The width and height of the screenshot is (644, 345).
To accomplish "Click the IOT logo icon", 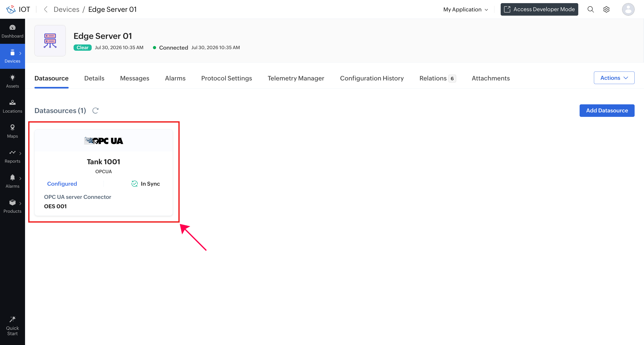I will coord(11,9).
